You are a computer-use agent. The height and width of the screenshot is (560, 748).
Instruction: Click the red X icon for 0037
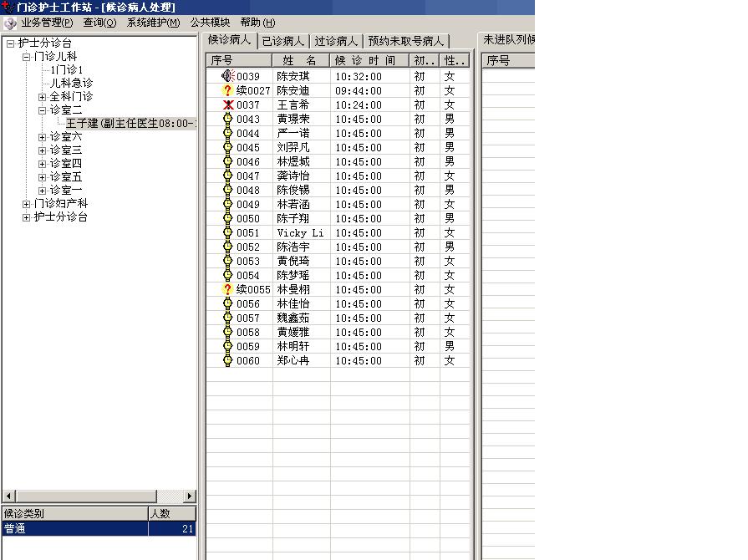[228, 104]
